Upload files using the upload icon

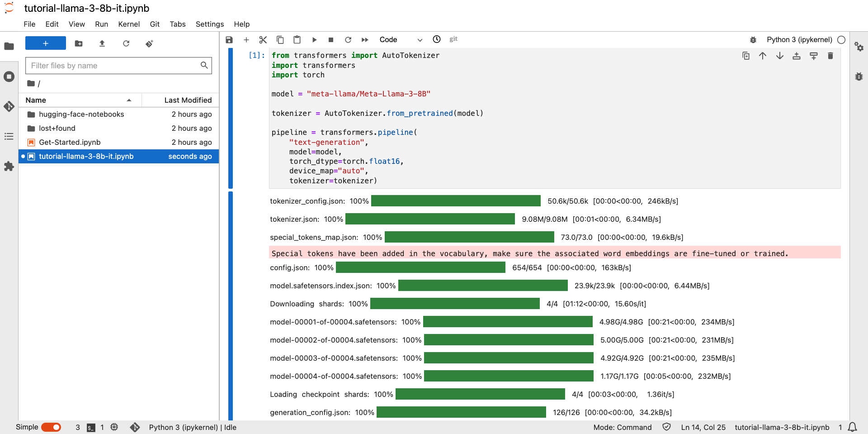point(102,43)
